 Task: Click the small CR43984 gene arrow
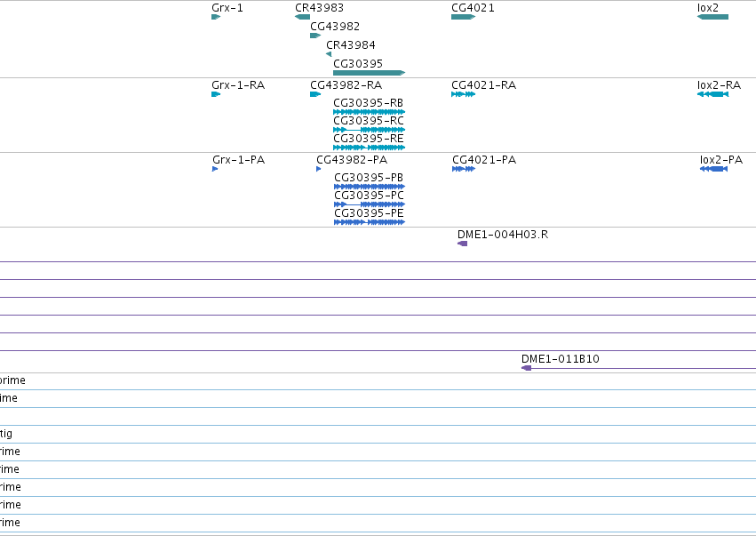[x=329, y=54]
